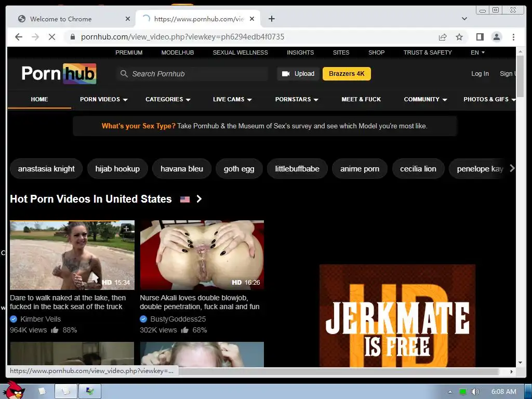Focus the Search Pornhub input field
The height and width of the screenshot is (399, 532).
192,74
